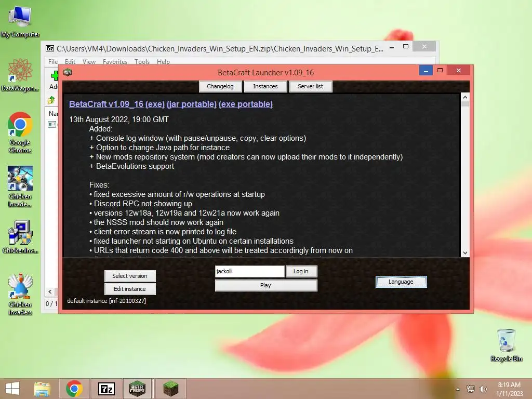Viewport: 532px width, 399px height.
Task: Minimize the BetaCraft Launcher window
Action: (426, 71)
